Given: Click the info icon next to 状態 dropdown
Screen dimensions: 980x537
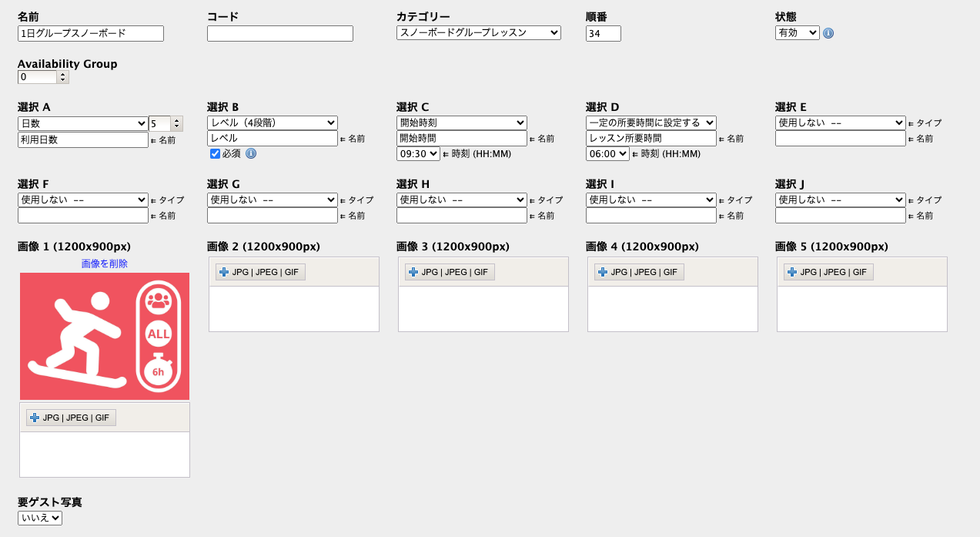Looking at the screenshot, I should tap(828, 33).
